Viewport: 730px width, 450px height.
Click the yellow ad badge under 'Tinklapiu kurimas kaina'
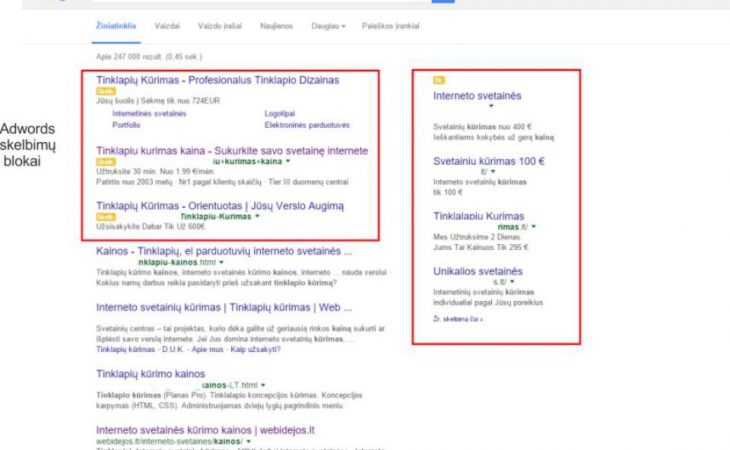106,162
